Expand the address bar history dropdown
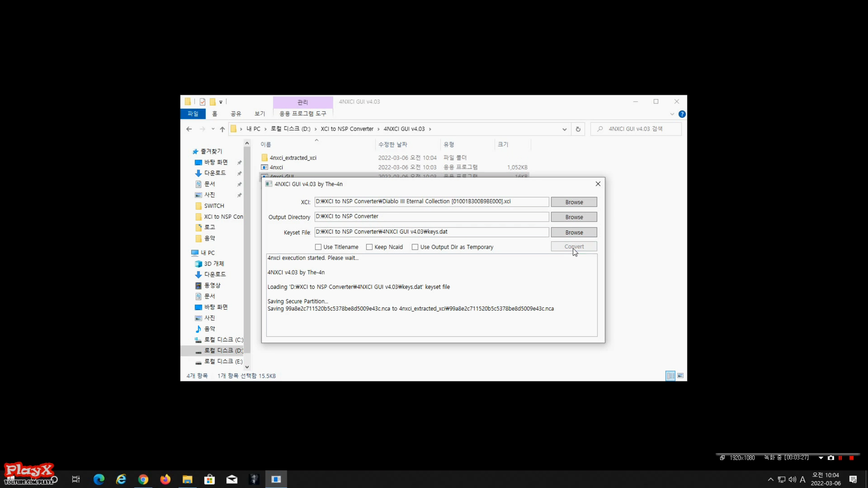Viewport: 868px width, 488px height. click(564, 129)
